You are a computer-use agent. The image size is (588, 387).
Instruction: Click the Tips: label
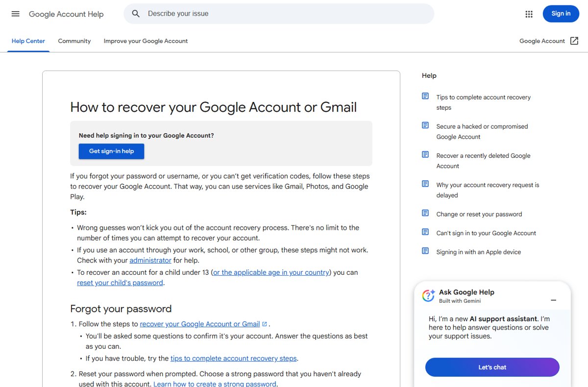(78, 212)
